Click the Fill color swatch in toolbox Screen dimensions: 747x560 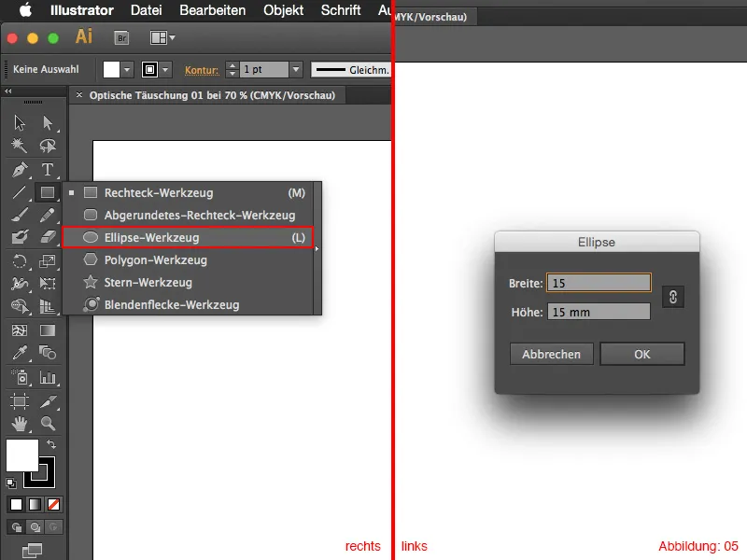click(21, 455)
